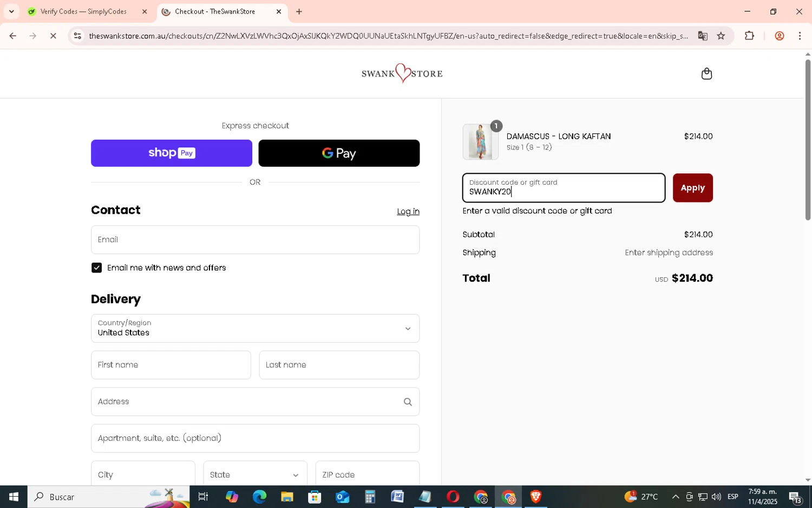Focus the Address field
The width and height of the screenshot is (812, 508).
255,402
